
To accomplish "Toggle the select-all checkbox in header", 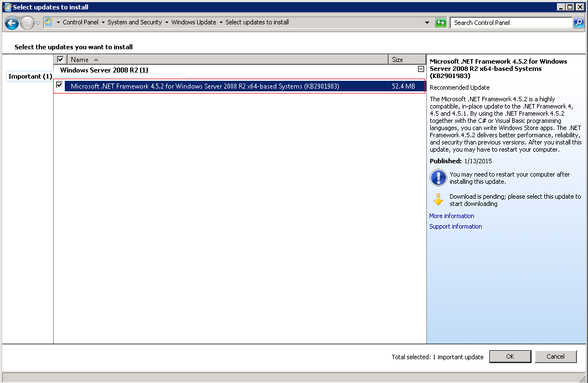I will click(x=60, y=59).
